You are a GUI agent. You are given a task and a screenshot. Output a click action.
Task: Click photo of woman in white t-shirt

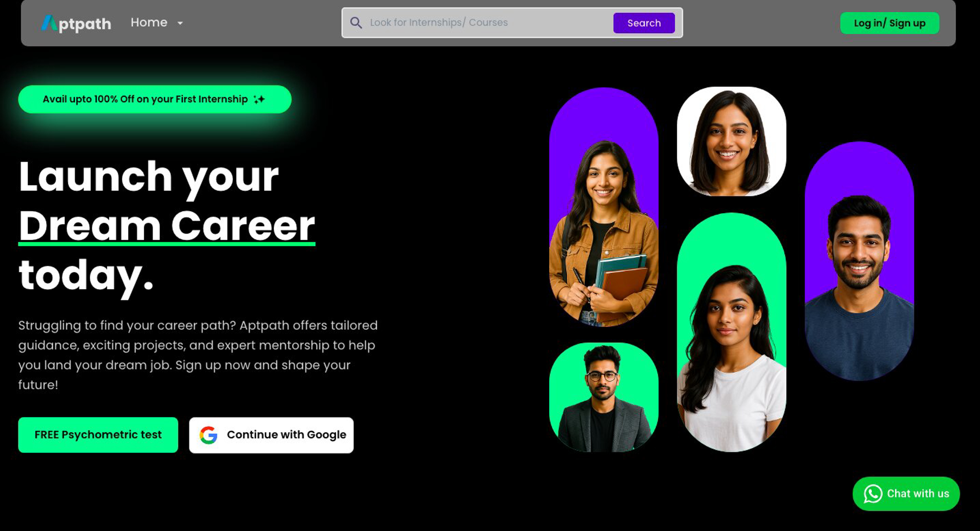[x=731, y=332]
